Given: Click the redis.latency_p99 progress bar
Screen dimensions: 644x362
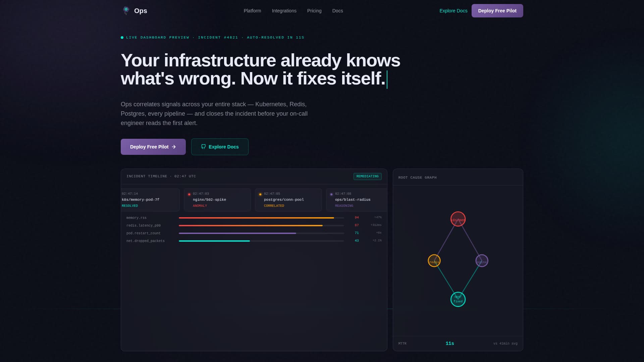Looking at the screenshot, I should click(x=261, y=226).
